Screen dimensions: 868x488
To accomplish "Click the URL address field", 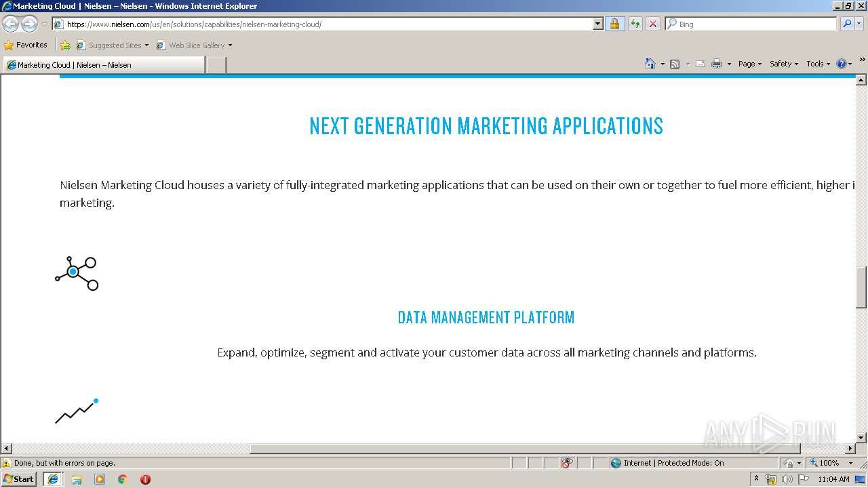I will click(x=329, y=24).
